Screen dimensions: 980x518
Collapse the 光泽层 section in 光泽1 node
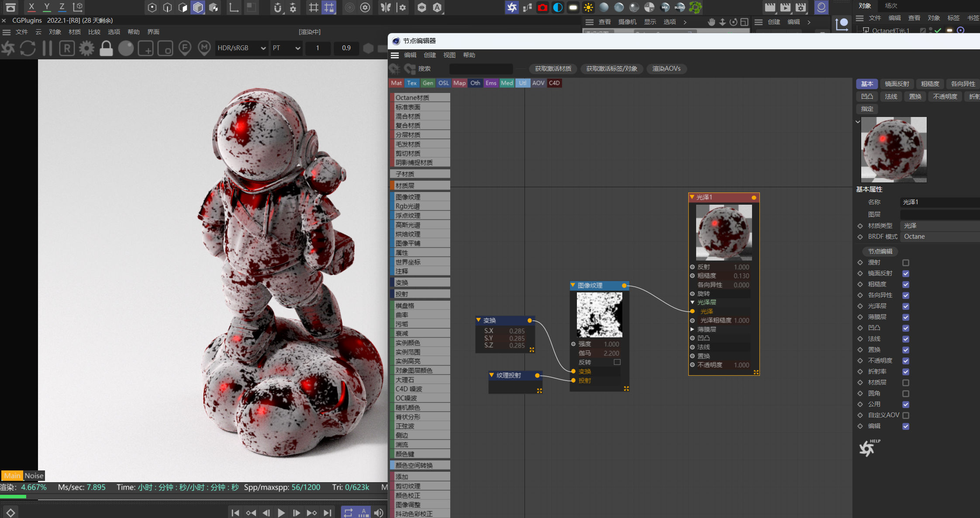(693, 302)
